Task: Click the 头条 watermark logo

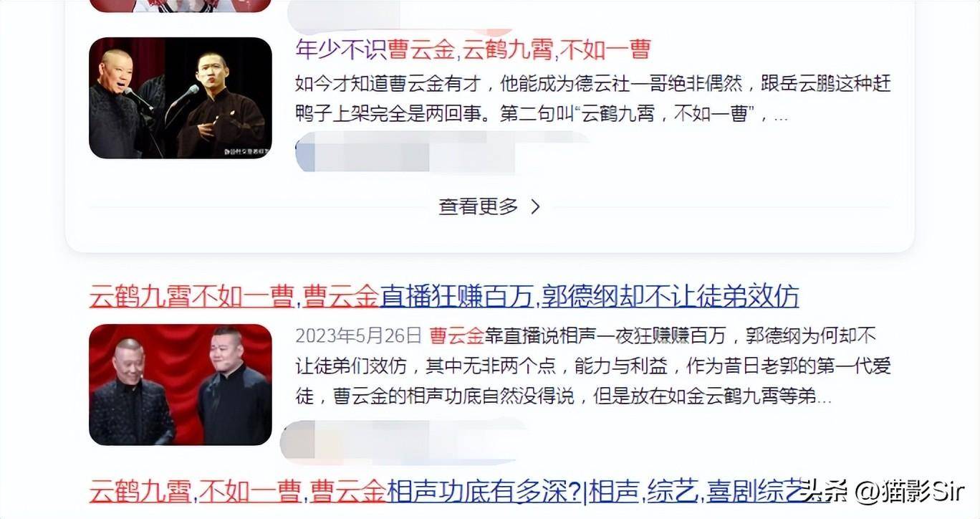Action: pos(822,492)
